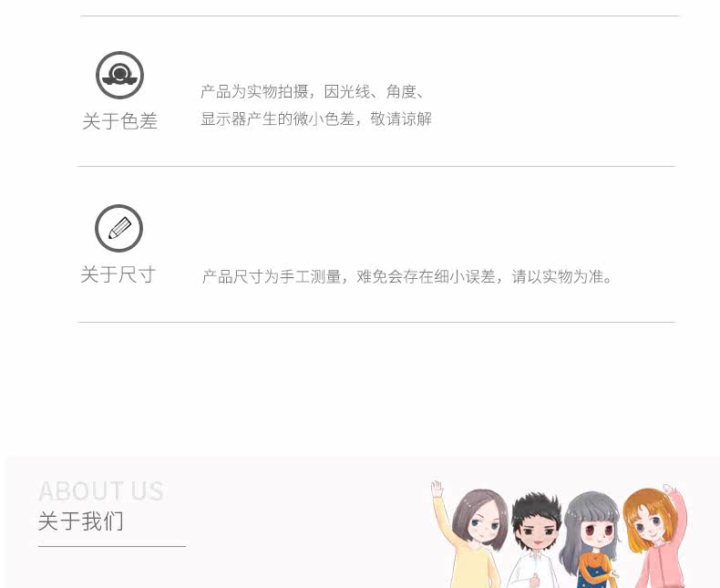Click the underline beneath 关于我们
The height and width of the screenshot is (588, 720).
pos(112,547)
